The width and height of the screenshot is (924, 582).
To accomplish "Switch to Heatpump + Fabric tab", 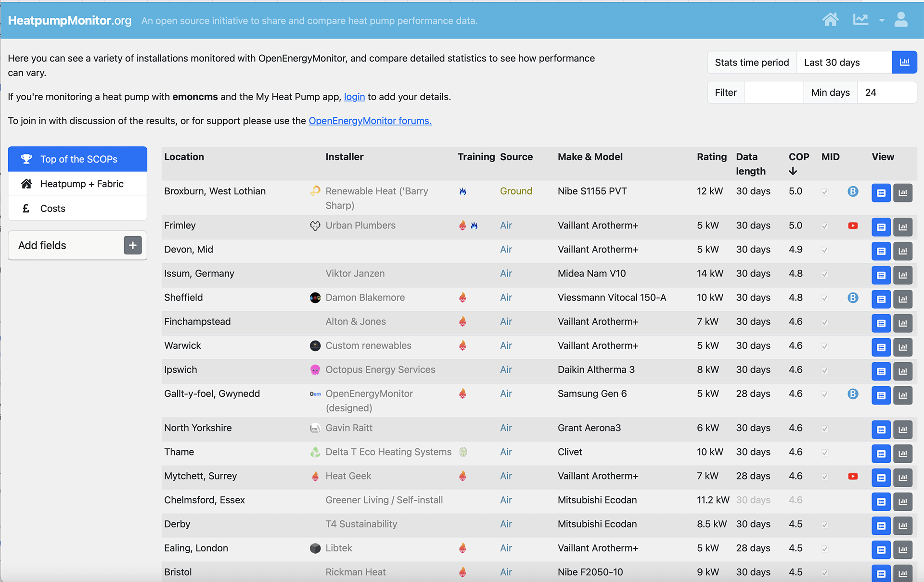I will click(77, 184).
